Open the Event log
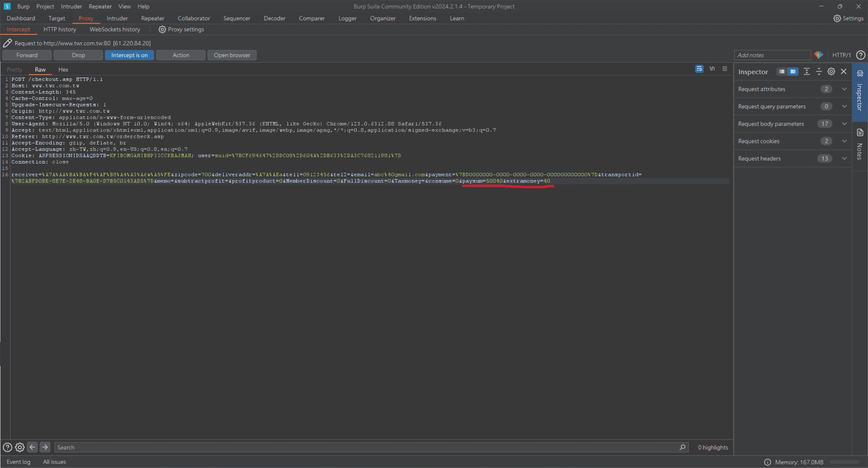Screen dimensions: 868x468 [18, 462]
